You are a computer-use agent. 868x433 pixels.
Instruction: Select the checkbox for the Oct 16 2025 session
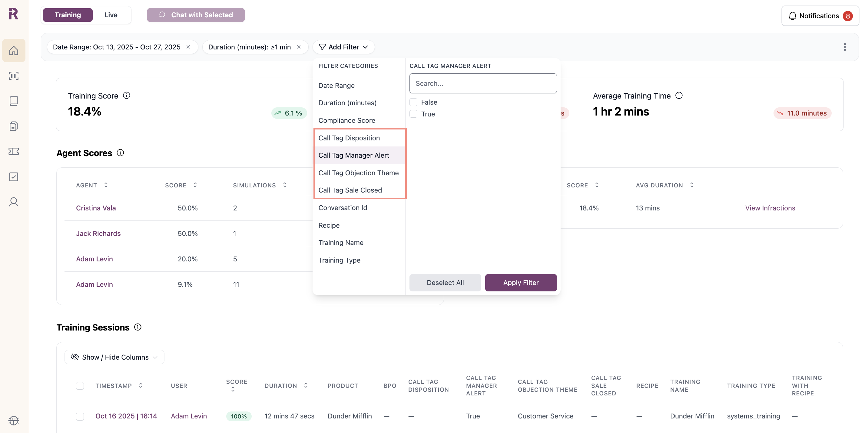(x=80, y=417)
